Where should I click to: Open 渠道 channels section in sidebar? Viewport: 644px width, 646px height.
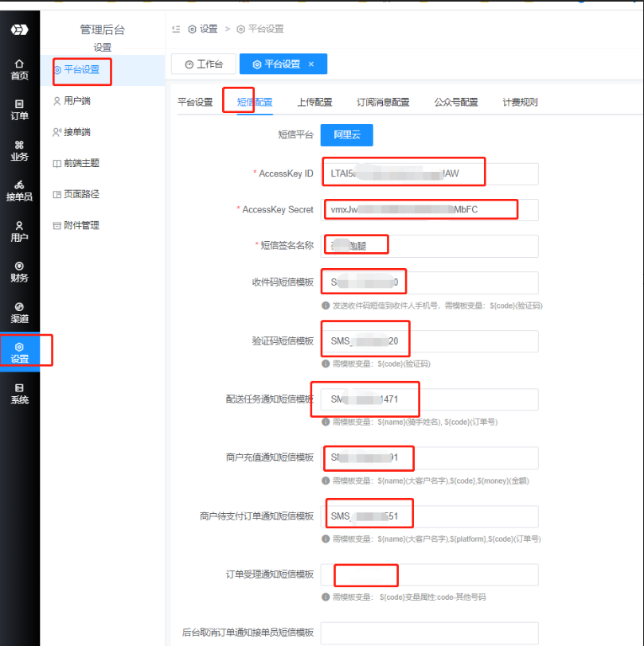[19, 312]
